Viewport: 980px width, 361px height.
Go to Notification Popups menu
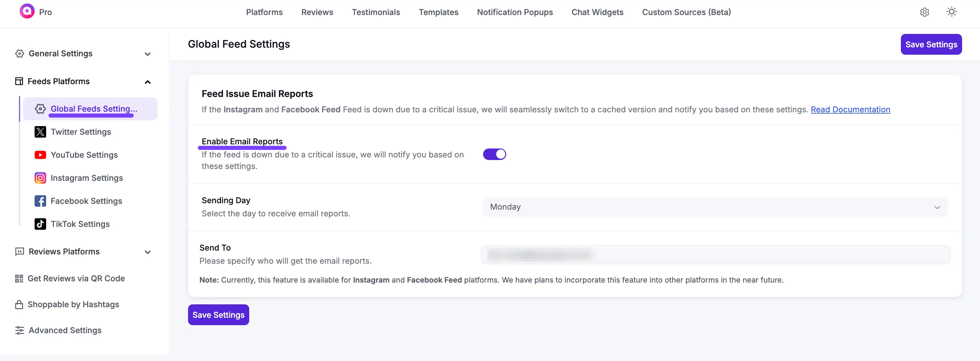pyautogui.click(x=515, y=12)
